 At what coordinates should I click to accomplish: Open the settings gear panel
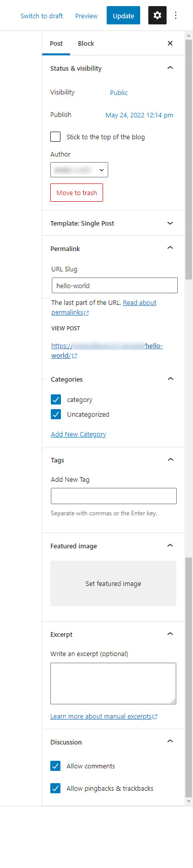[x=157, y=16]
